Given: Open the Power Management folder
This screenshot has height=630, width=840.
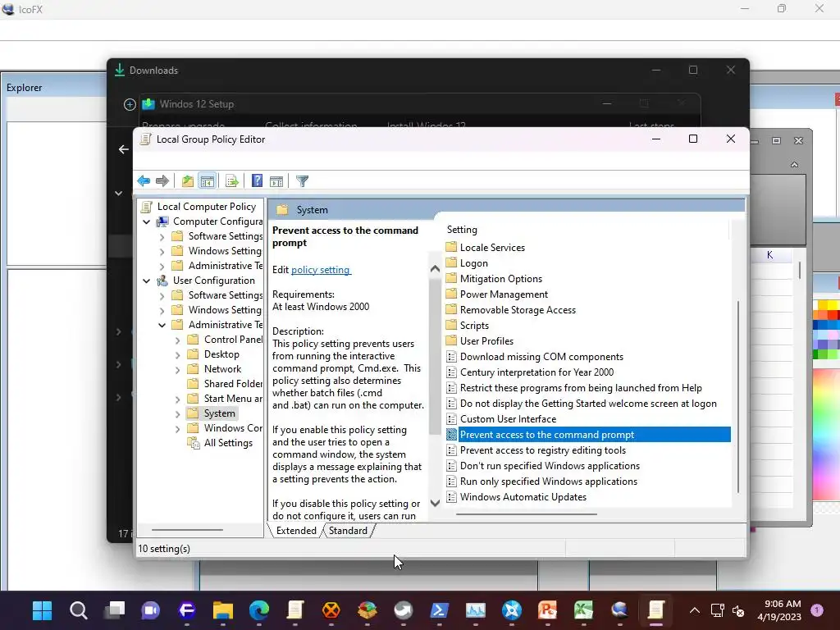Looking at the screenshot, I should click(504, 294).
